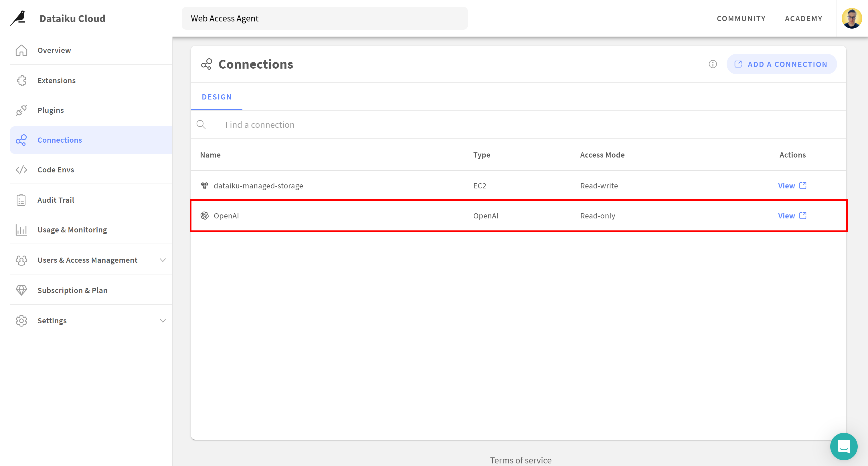The image size is (868, 466).
Task: Expand Users & Access Management chevron
Action: (x=163, y=260)
